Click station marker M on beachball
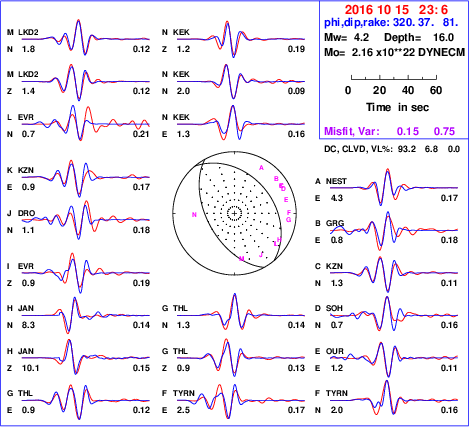The width and height of the screenshot is (469, 427). [242, 259]
